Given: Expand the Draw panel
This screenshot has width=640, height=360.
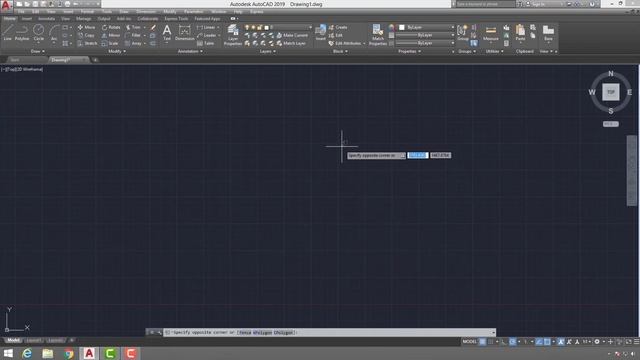Looking at the screenshot, I should click(x=38, y=51).
